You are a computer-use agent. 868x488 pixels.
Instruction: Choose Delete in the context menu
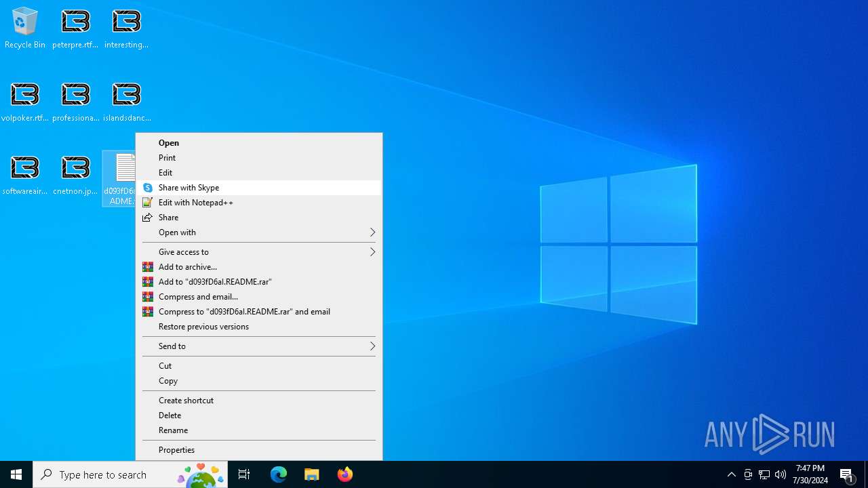pos(259,415)
